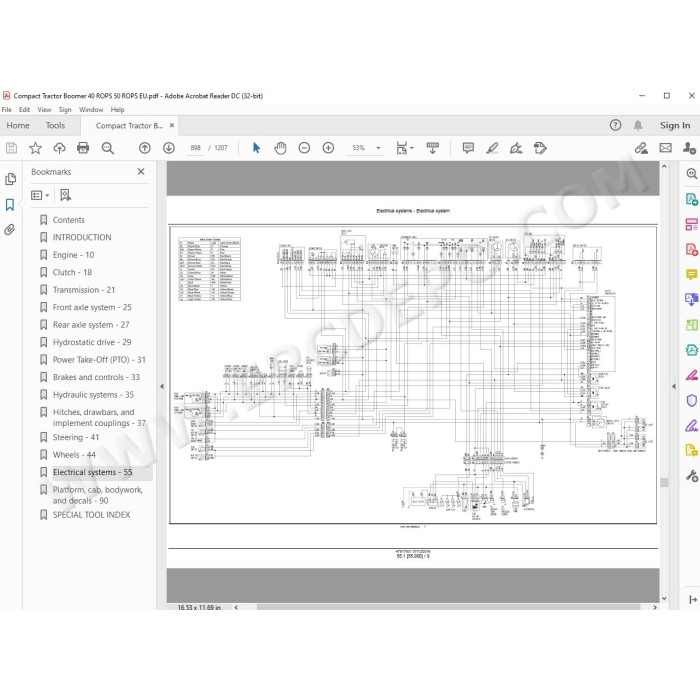Open the More Tools wrench icon in right pane
700x700 pixels.
click(692, 476)
